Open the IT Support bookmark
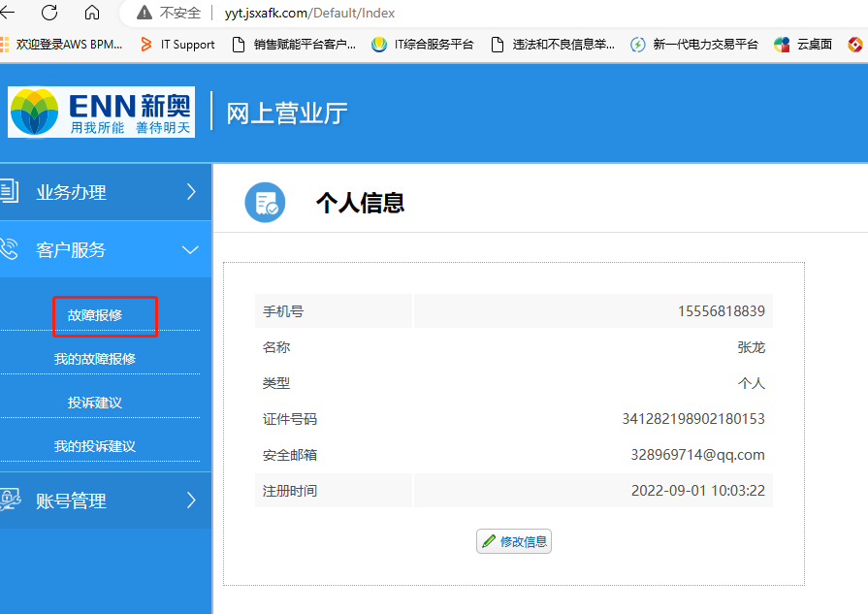This screenshot has width=868, height=614. (x=177, y=45)
